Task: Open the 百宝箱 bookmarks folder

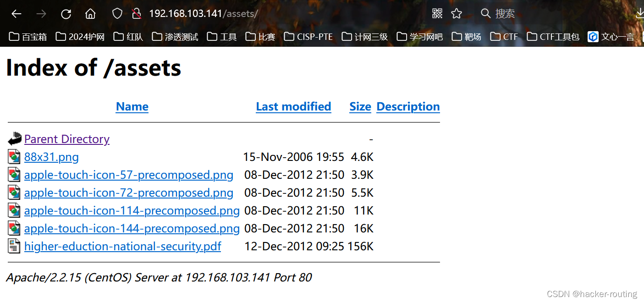Action: point(28,36)
